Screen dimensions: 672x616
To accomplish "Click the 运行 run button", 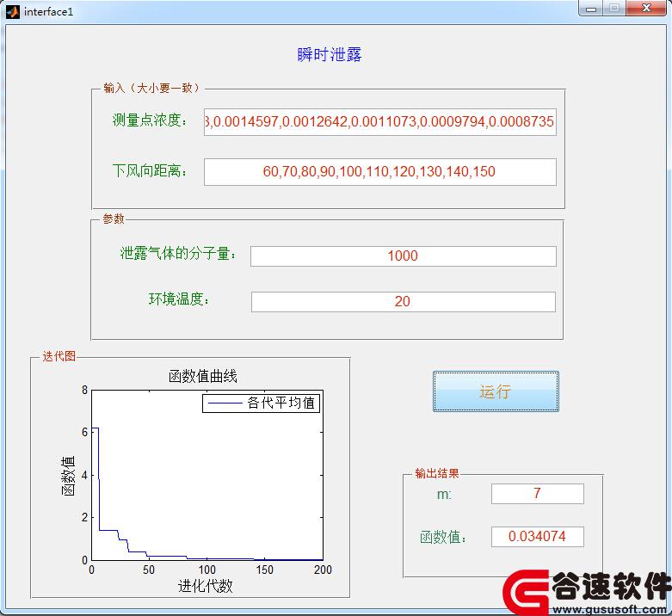I will pos(496,391).
